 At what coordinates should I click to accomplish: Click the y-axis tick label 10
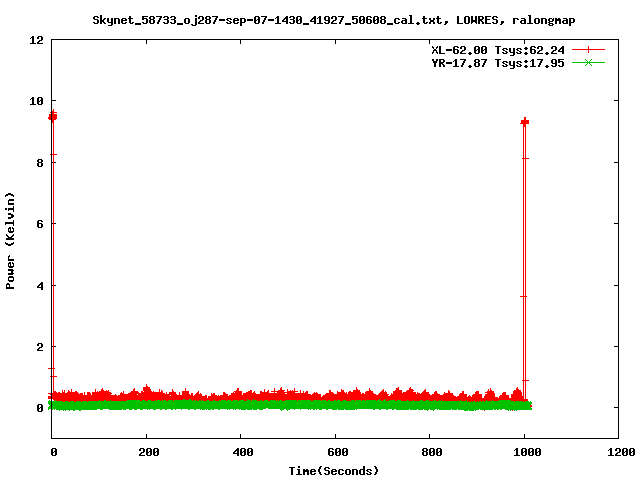36,101
